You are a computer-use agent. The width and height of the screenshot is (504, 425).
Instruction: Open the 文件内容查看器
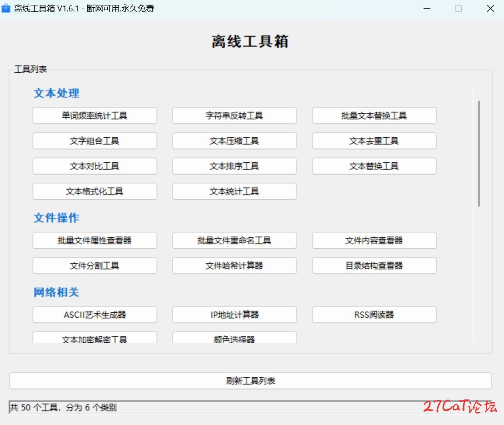point(374,240)
